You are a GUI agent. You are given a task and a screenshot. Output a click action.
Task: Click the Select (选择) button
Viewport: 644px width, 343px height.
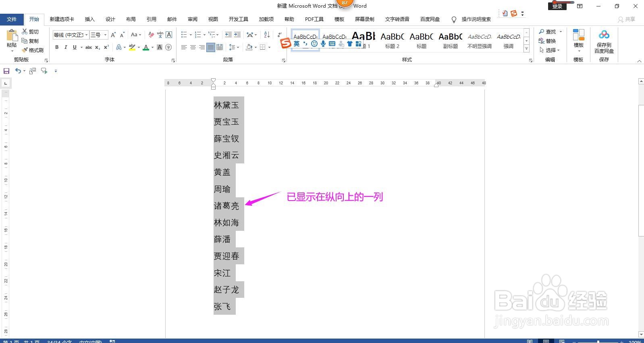click(549, 50)
